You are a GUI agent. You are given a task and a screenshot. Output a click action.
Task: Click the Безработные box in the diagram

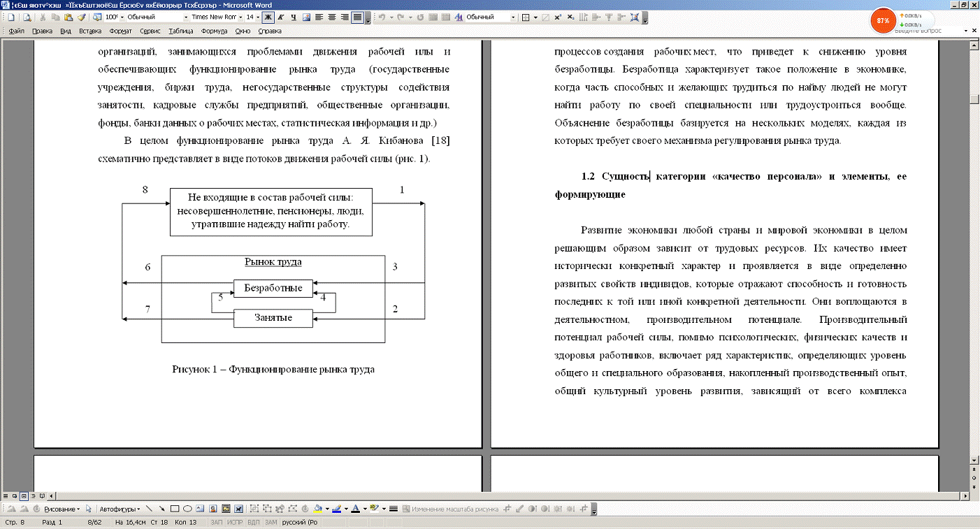(x=273, y=288)
